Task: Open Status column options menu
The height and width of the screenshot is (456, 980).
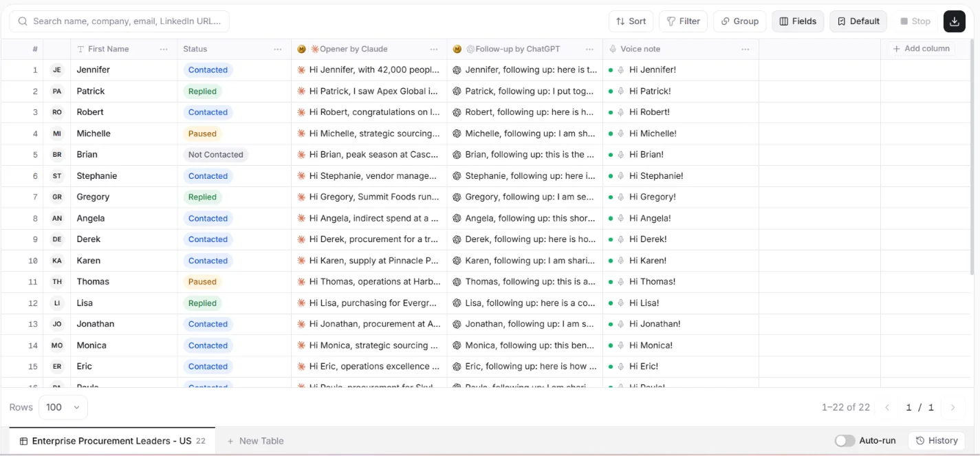Action: coord(278,49)
